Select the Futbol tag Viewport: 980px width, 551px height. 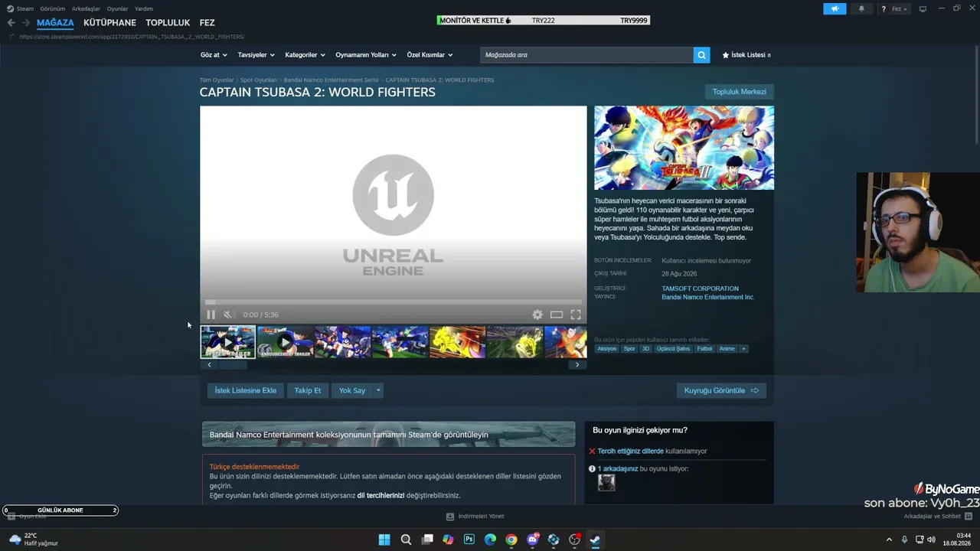tap(704, 349)
